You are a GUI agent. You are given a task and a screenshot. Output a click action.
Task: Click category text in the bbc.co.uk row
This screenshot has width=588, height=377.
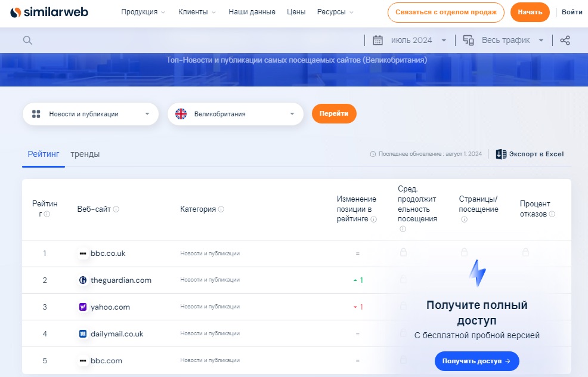tap(210, 254)
